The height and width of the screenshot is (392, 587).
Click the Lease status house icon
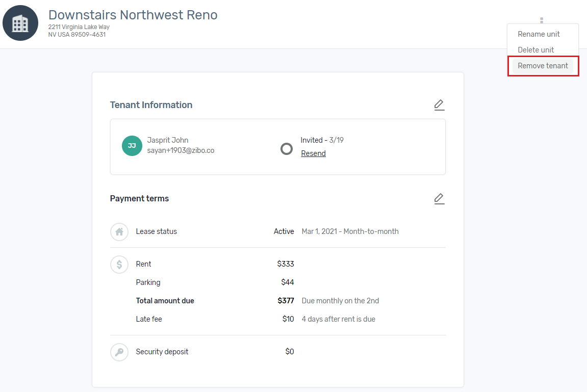(x=119, y=232)
